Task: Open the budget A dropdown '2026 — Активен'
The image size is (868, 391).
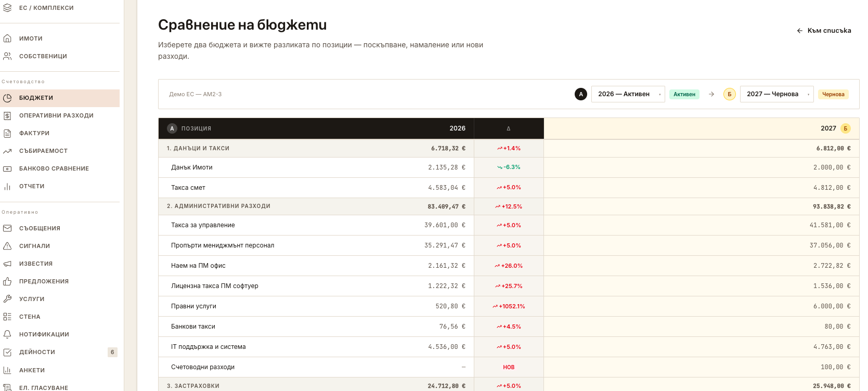Action: point(628,94)
